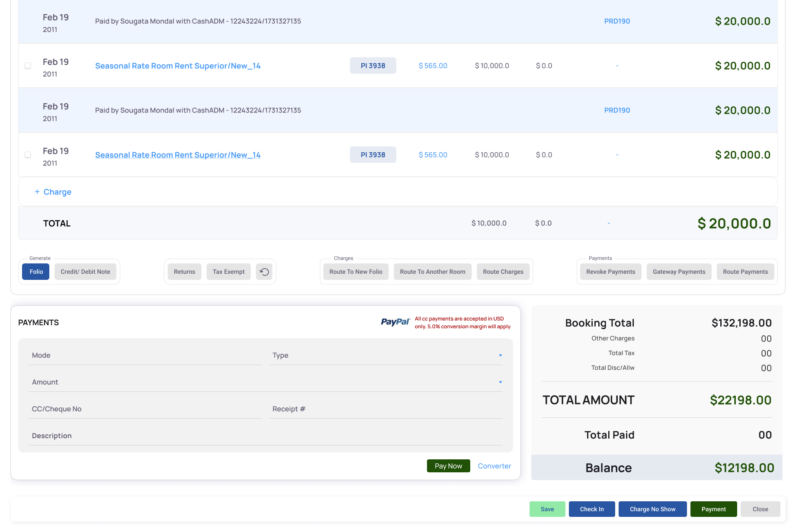Click PI 3938 badge in first Seasonal row
796x532 pixels.
coord(373,66)
